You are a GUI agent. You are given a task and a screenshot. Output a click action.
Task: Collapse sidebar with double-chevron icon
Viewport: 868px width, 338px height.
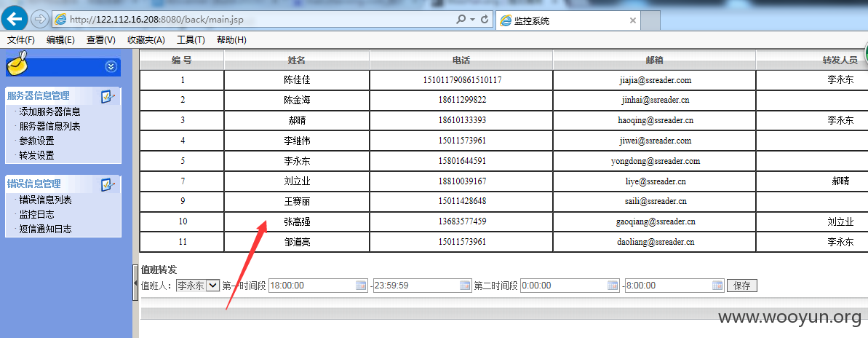[x=111, y=67]
